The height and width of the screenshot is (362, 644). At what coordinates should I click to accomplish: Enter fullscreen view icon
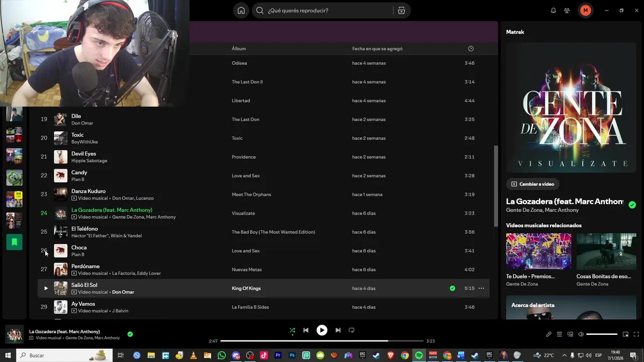coord(636,334)
